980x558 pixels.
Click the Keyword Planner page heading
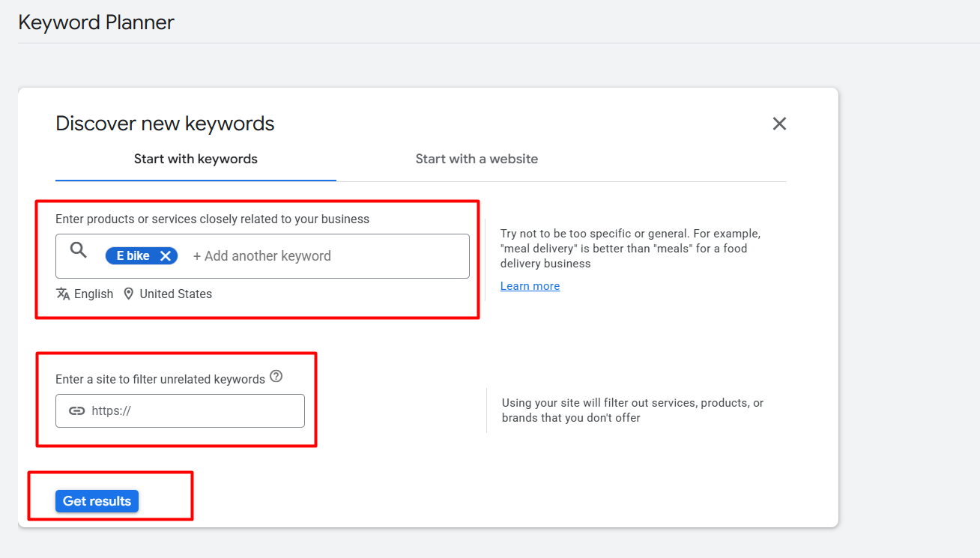[x=96, y=22]
